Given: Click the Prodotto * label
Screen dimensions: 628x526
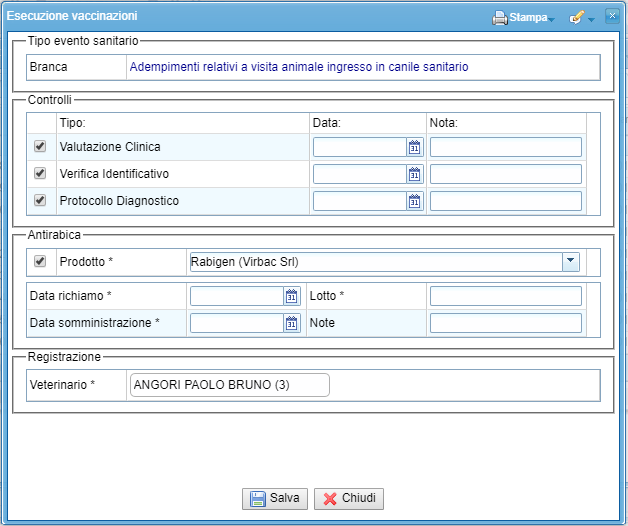Looking at the screenshot, I should pos(86,262).
